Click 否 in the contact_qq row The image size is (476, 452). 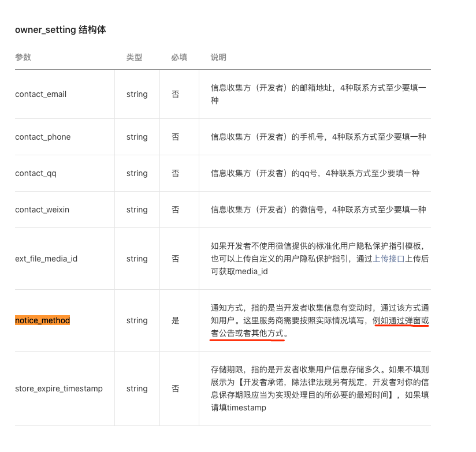tap(176, 174)
